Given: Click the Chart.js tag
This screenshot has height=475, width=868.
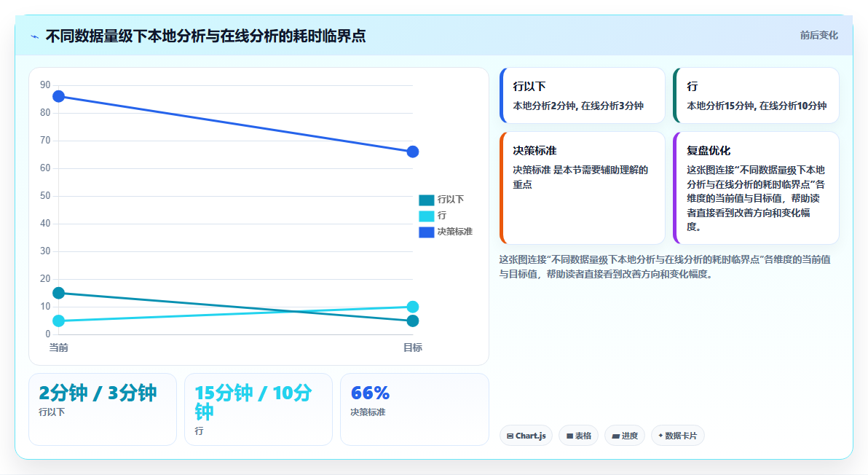Looking at the screenshot, I should pyautogui.click(x=526, y=436).
